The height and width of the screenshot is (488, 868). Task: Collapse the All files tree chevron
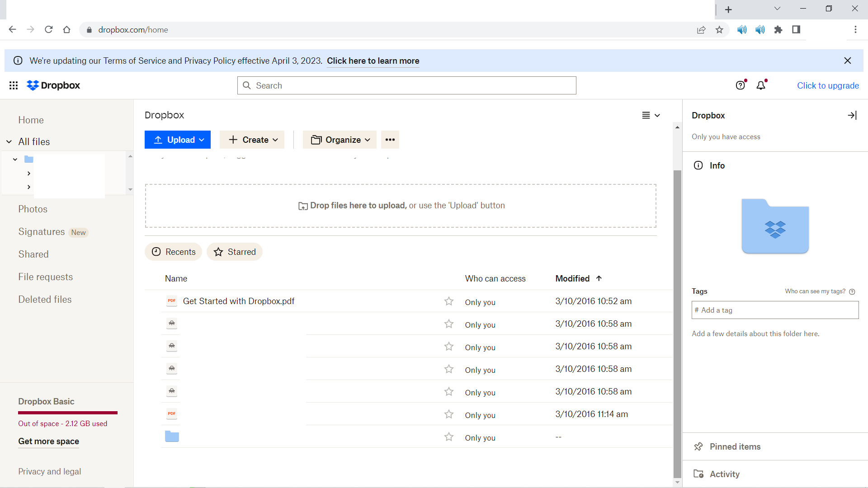tap(9, 142)
